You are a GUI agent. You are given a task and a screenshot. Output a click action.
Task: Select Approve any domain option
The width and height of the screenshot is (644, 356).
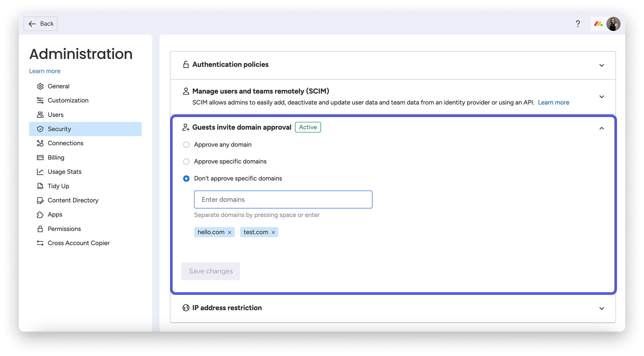click(x=186, y=144)
